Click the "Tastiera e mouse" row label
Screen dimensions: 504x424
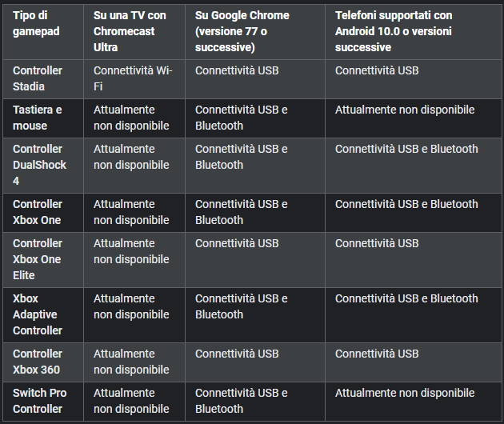pos(38,118)
